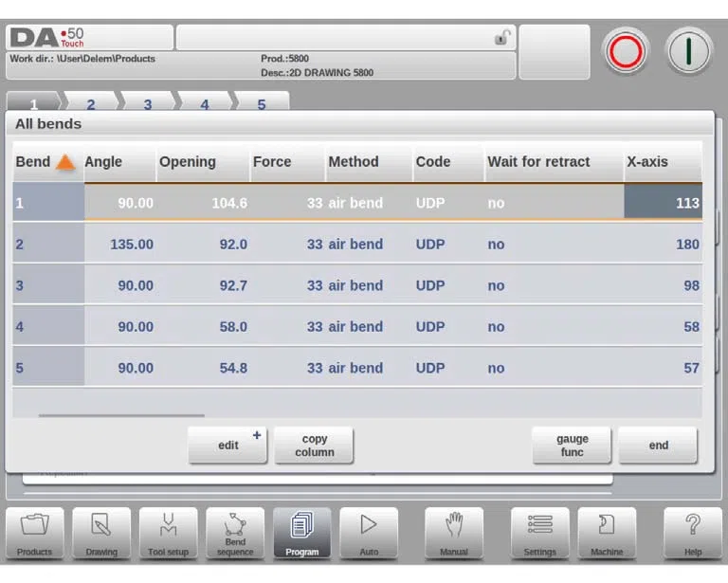Click the horizontal scrollbar under table
Image resolution: width=728 pixels, height=583 pixels.
pos(121,415)
